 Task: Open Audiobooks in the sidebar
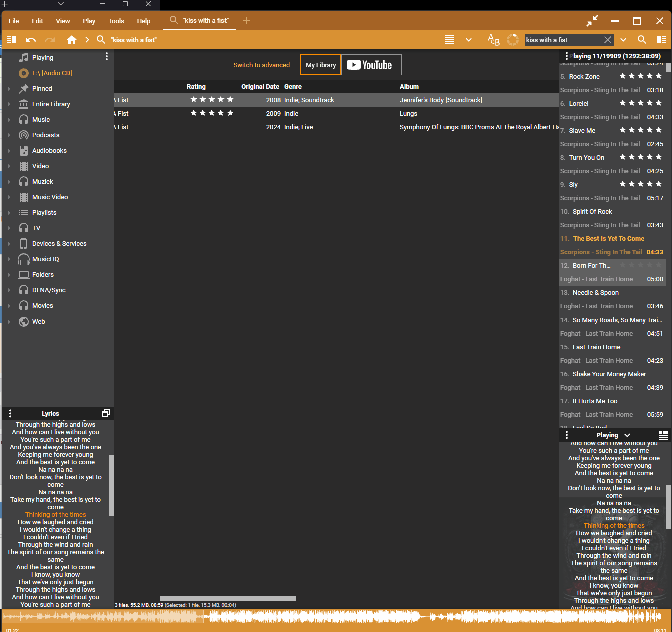(x=49, y=150)
